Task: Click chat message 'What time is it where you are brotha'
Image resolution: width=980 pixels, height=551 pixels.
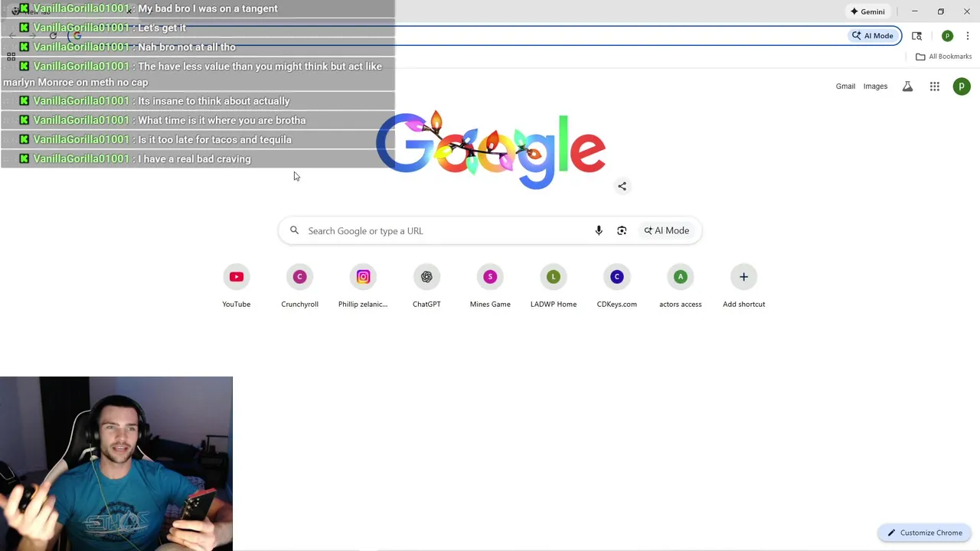Action: click(221, 120)
